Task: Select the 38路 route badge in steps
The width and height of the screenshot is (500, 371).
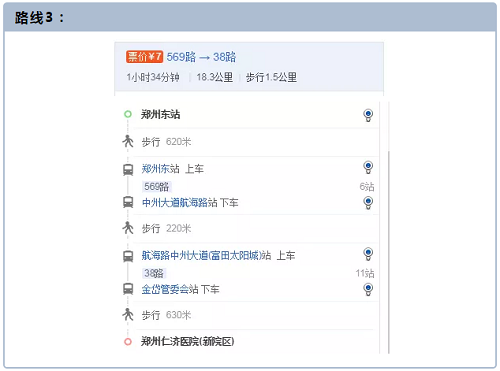Action: click(x=154, y=273)
